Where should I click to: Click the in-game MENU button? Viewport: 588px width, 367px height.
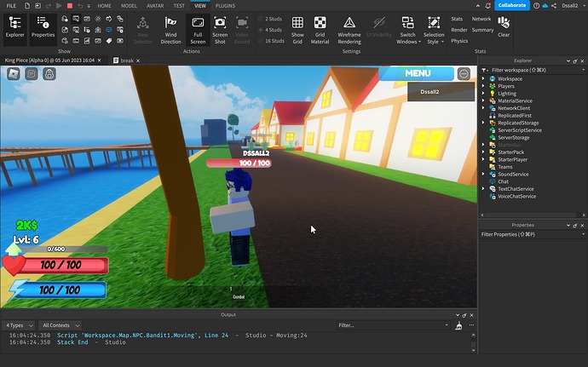pyautogui.click(x=417, y=73)
